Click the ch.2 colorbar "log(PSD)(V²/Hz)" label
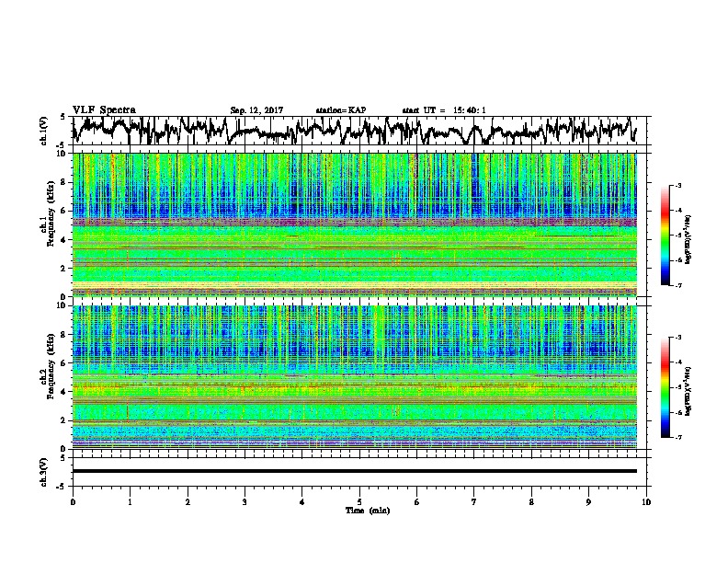This screenshot has height=563, width=728. (688, 391)
